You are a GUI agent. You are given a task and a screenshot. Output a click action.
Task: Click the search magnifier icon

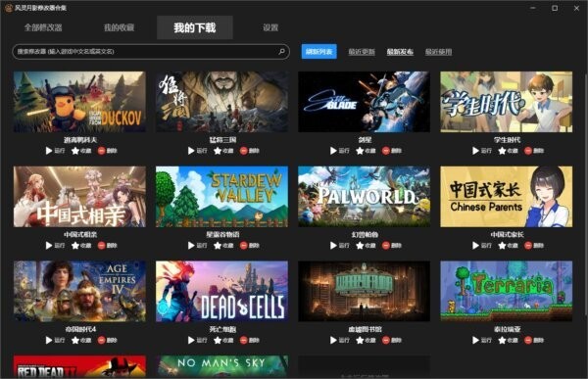coord(282,51)
